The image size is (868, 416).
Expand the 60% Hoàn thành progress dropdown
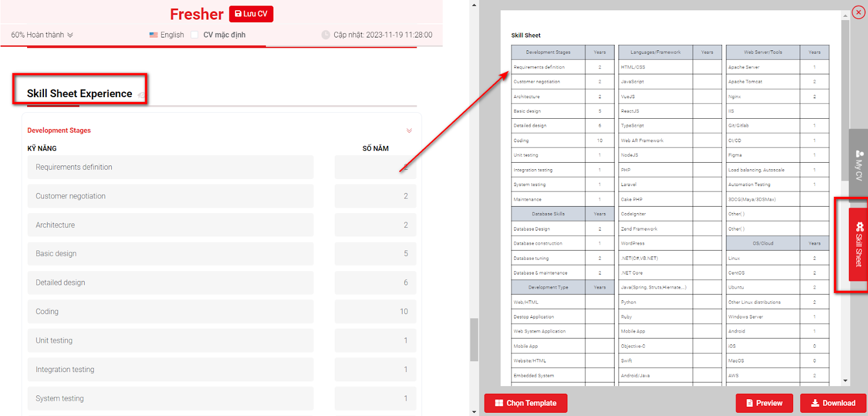click(42, 35)
